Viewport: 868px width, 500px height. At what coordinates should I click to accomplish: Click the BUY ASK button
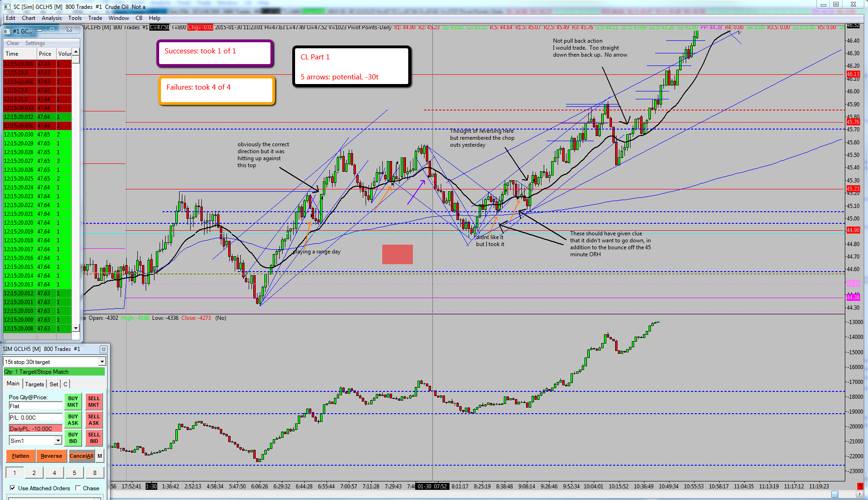pos(73,420)
